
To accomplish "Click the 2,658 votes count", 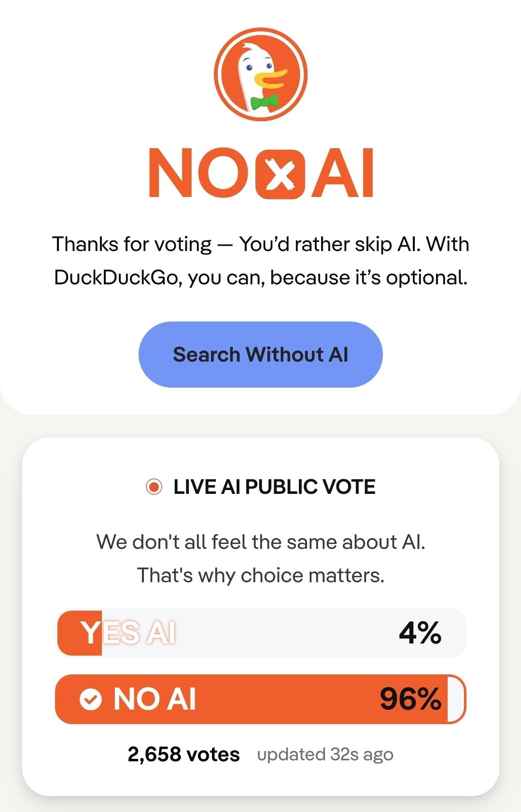I will (x=183, y=754).
